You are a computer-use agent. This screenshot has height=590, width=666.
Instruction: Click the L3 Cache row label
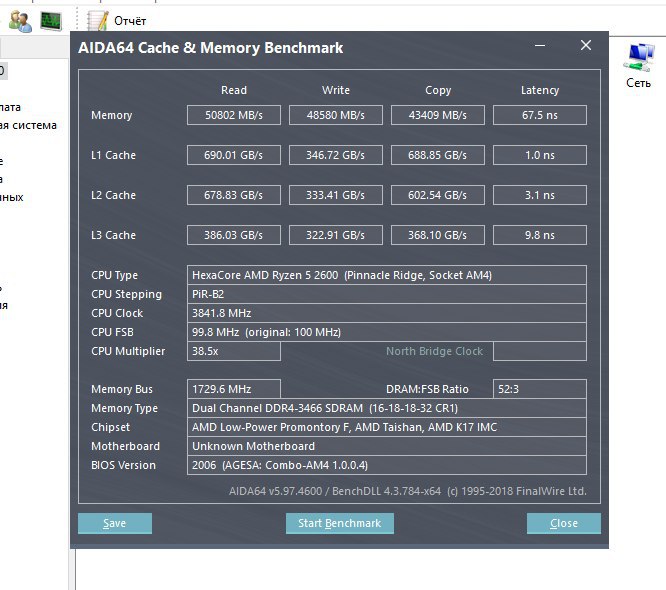[x=113, y=235]
